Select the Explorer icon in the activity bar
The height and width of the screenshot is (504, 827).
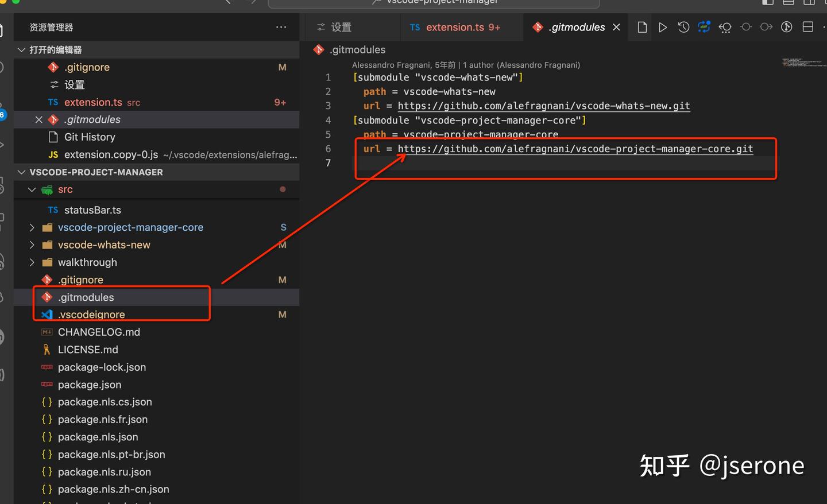point(2,29)
